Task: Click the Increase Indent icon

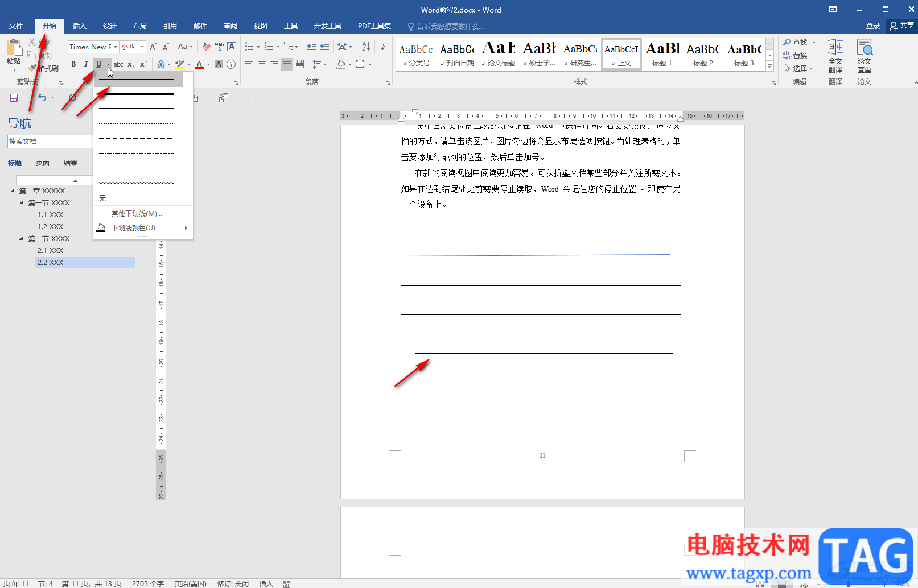Action: click(x=324, y=47)
